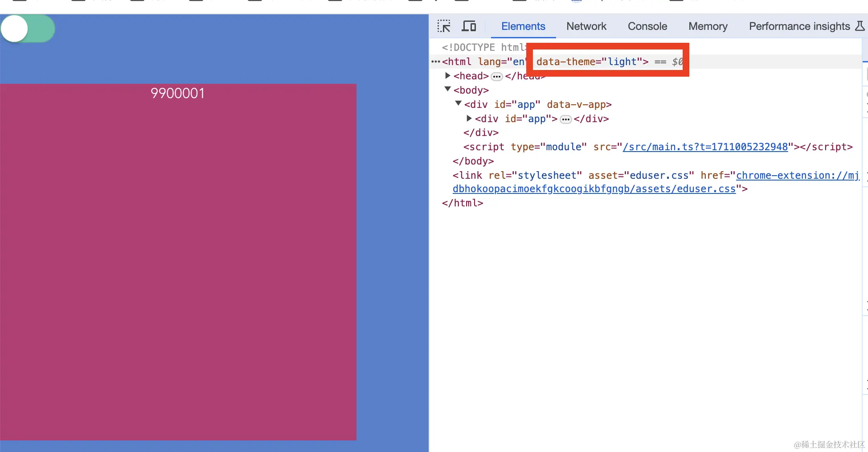This screenshot has width=868, height=452.
Task: Click the data-theme="light" attribute
Action: (x=589, y=62)
